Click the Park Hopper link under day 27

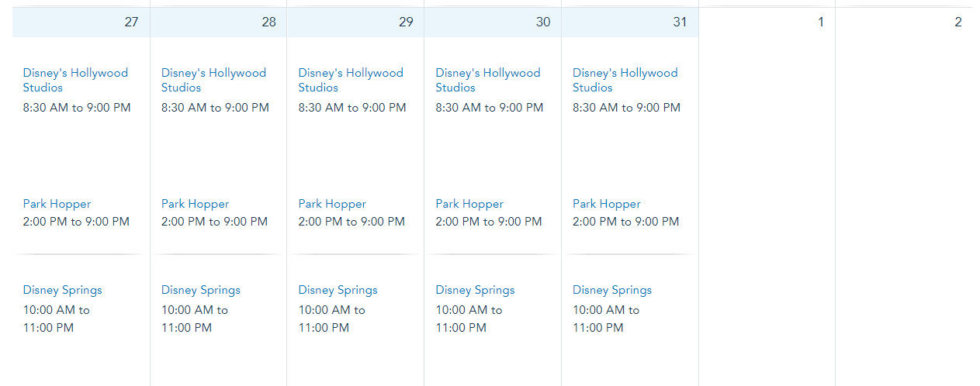(57, 204)
